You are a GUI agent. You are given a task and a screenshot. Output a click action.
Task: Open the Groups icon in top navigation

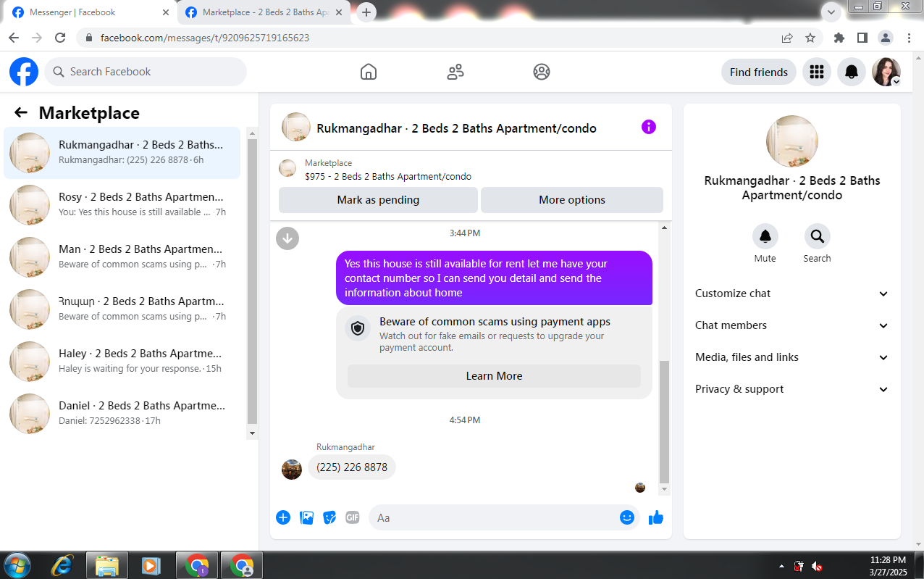(542, 72)
